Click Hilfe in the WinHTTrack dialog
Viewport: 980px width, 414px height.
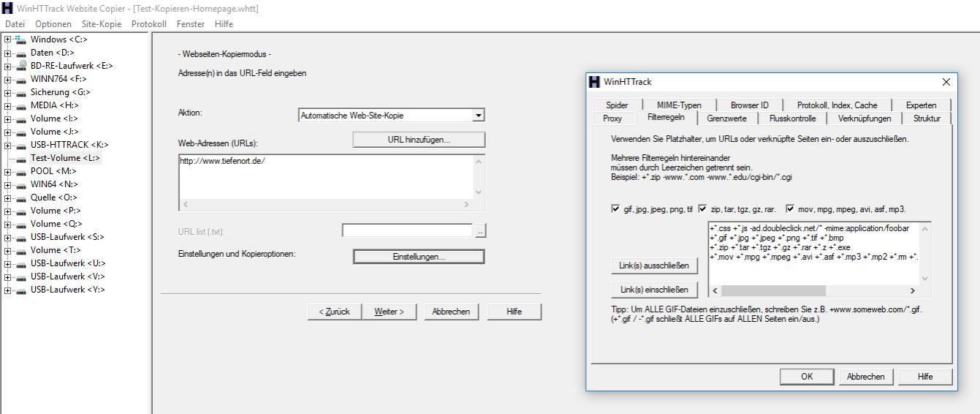click(925, 377)
